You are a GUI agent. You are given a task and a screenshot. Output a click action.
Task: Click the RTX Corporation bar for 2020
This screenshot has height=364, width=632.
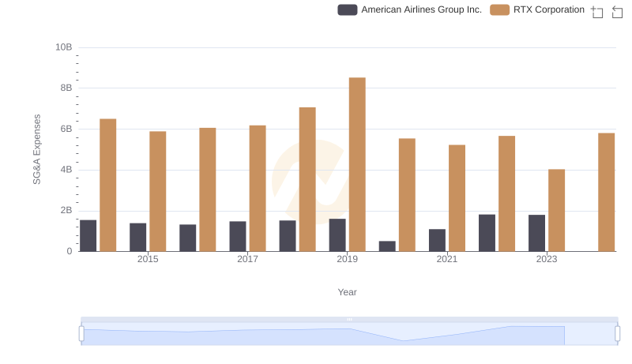click(407, 195)
